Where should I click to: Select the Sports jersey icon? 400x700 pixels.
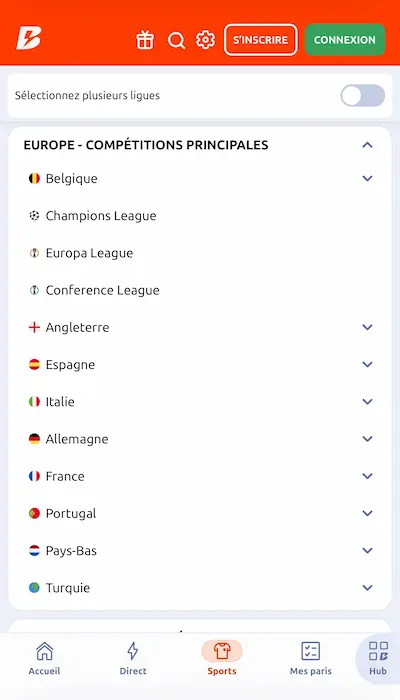coord(222,651)
